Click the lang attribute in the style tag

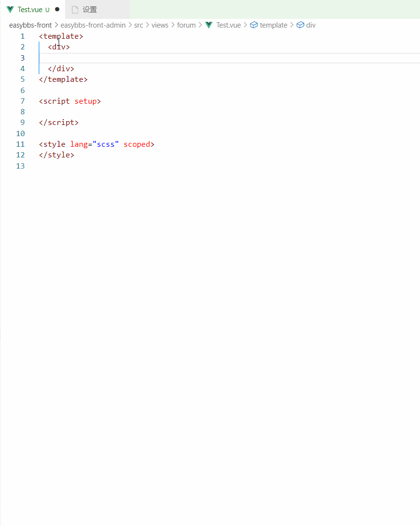pyautogui.click(x=79, y=144)
